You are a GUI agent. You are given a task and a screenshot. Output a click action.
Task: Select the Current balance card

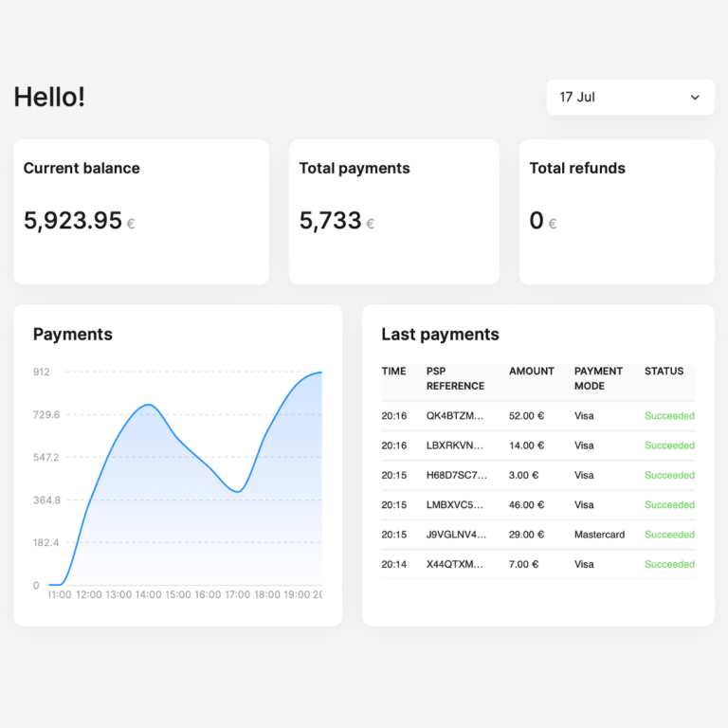(140, 211)
